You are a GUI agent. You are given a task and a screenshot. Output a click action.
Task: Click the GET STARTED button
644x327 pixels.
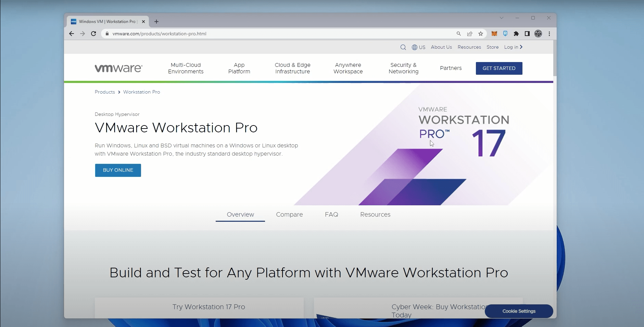pyautogui.click(x=498, y=68)
